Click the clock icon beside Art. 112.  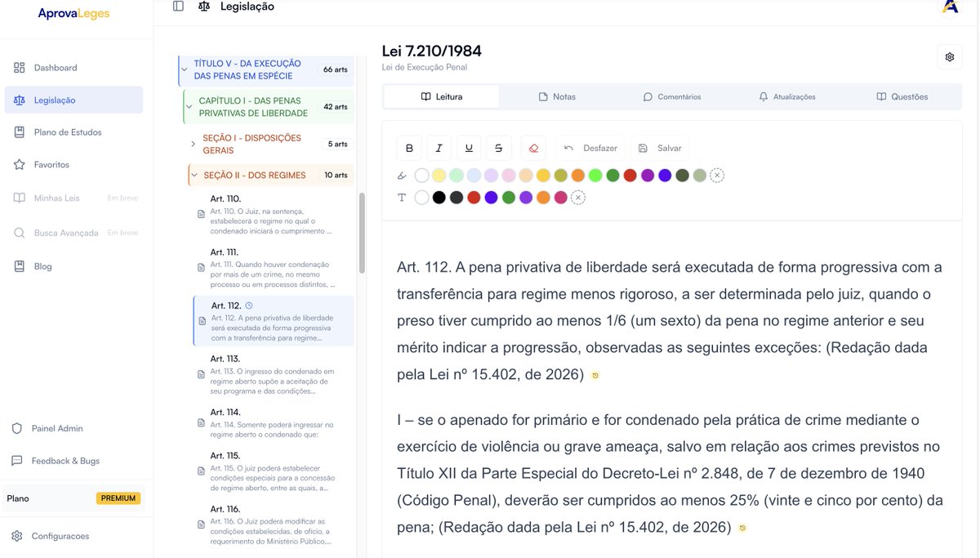pyautogui.click(x=249, y=306)
